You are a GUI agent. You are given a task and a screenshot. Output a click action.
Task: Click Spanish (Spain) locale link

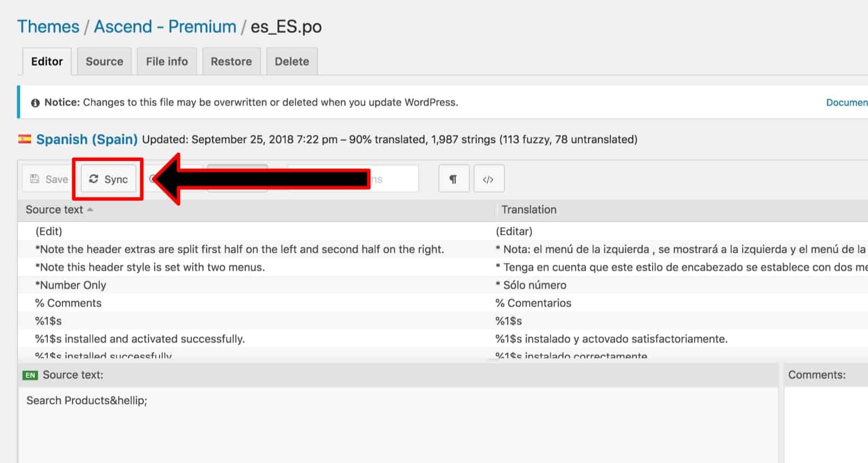87,139
